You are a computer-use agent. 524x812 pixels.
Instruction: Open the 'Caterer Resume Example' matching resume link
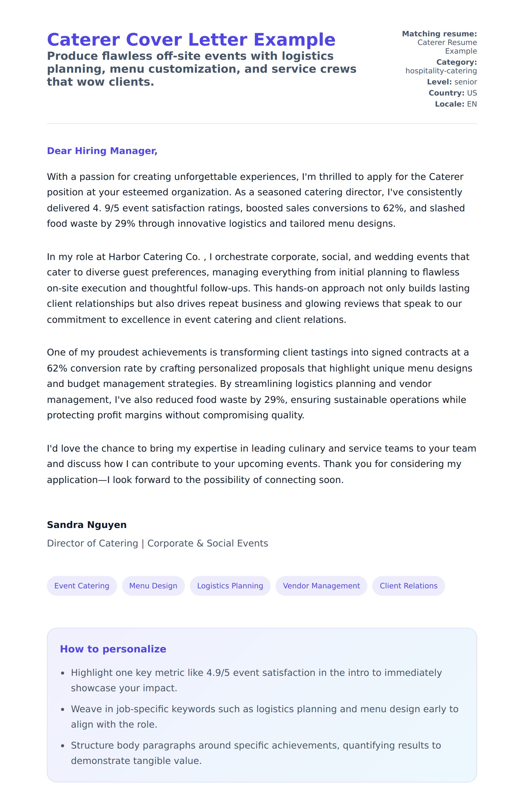[x=447, y=47]
